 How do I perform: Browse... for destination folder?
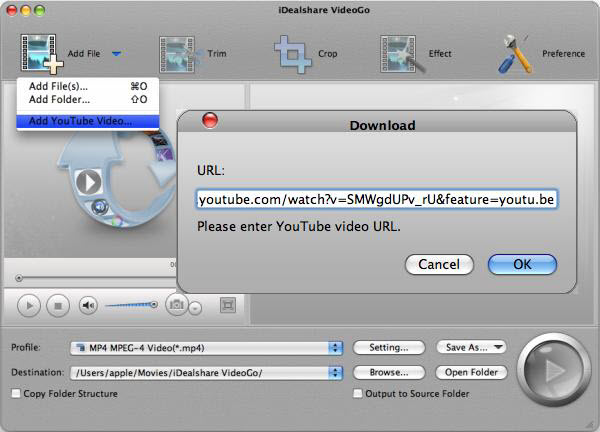pyautogui.click(x=389, y=372)
